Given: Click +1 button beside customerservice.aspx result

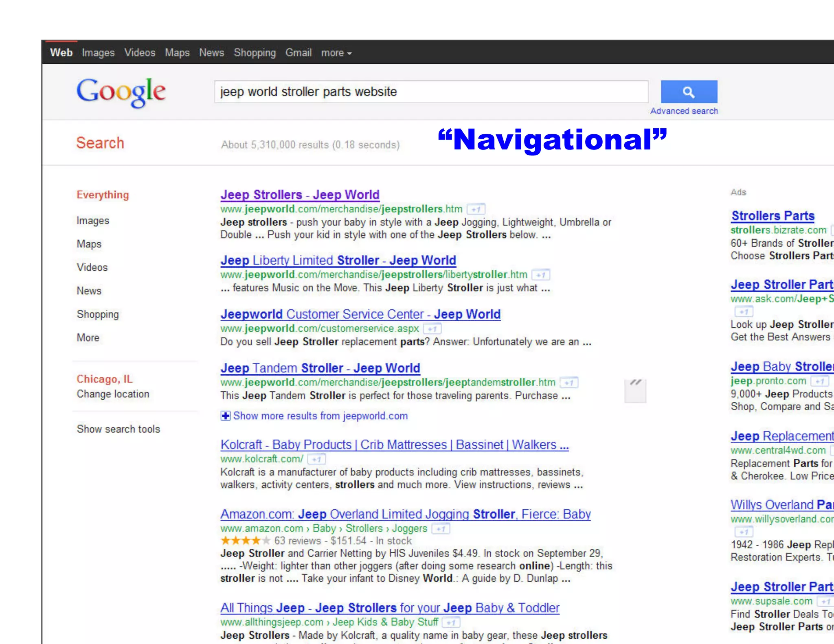Looking at the screenshot, I should coord(432,329).
